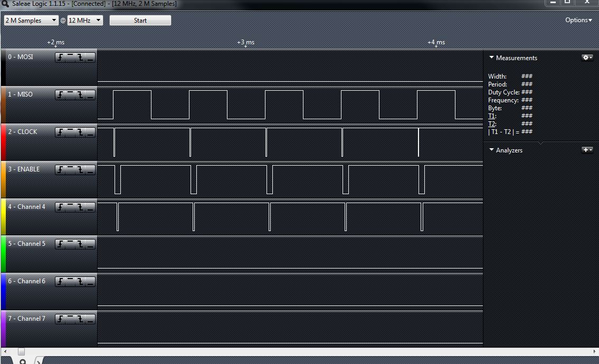Open the 2 M Samples dropdown
This screenshot has height=364, width=599.
[31, 20]
